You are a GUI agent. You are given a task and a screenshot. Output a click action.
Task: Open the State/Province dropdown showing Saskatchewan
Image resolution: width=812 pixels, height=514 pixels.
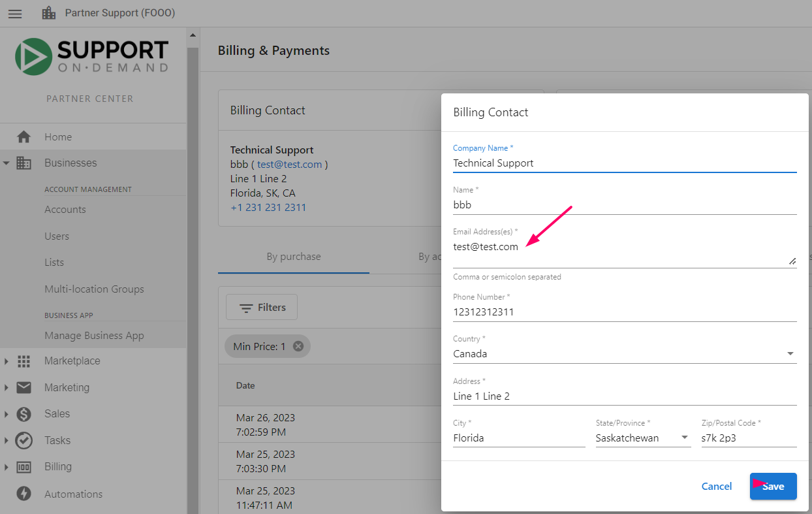tap(643, 438)
